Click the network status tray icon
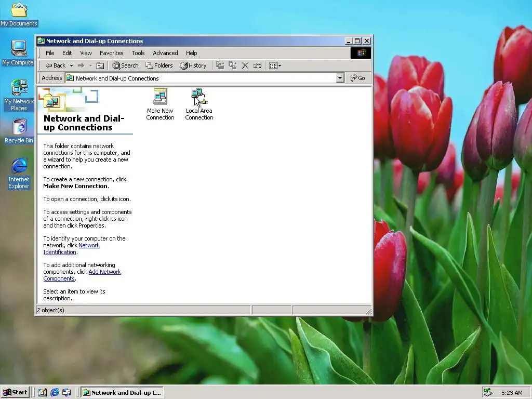532x399 pixels. (x=488, y=393)
